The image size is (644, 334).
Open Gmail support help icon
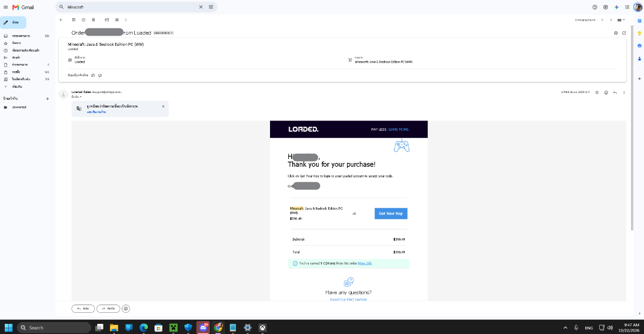[595, 7]
